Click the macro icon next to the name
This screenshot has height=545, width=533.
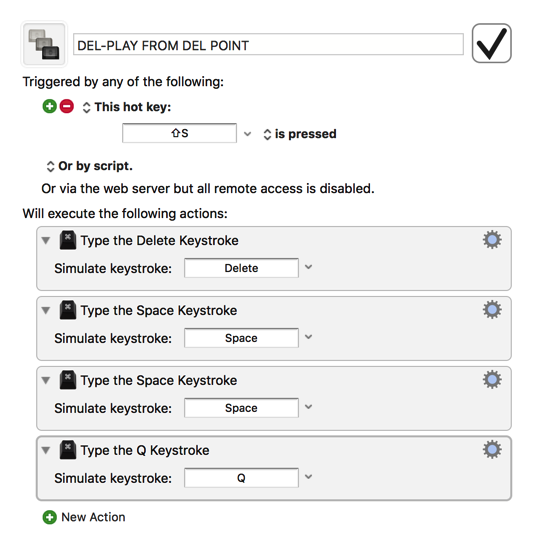(x=44, y=44)
